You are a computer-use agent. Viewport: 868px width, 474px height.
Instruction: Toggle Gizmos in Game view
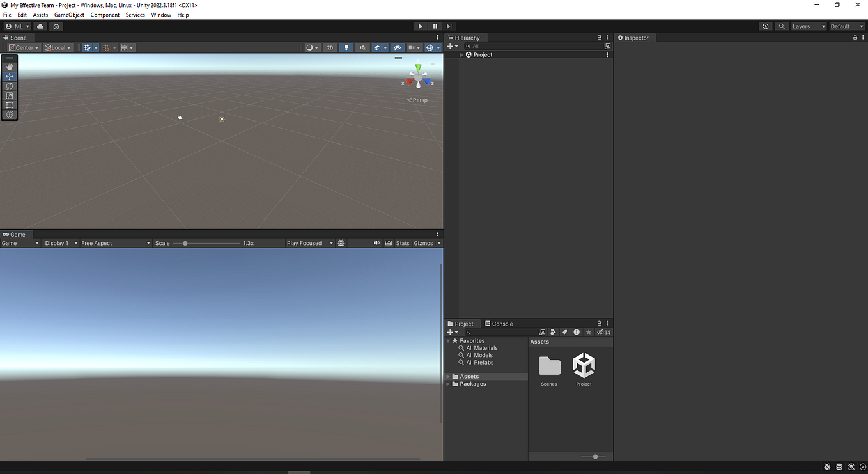[x=423, y=243]
